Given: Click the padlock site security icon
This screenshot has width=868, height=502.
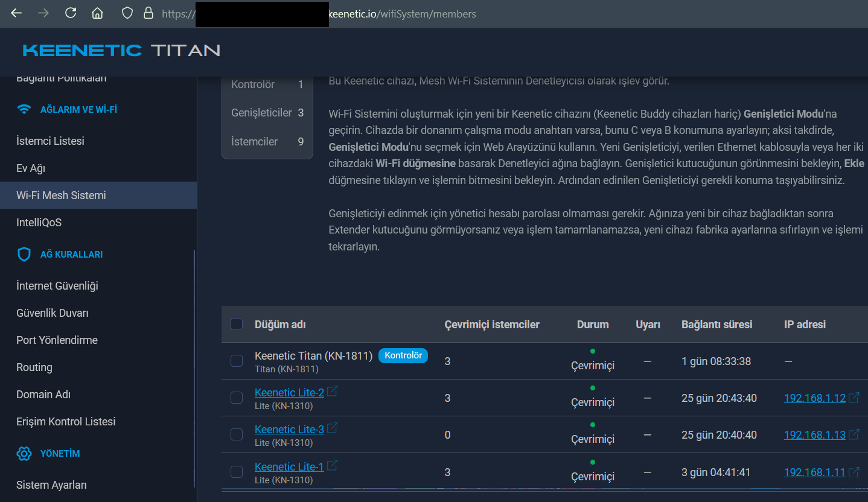Looking at the screenshot, I should 148,13.
